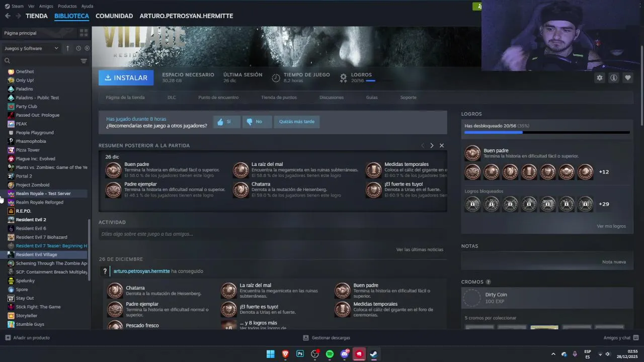Viewport: 644px width, 362px height.
Task: Open advanced filters icon next to search
Action: [x=84, y=61]
